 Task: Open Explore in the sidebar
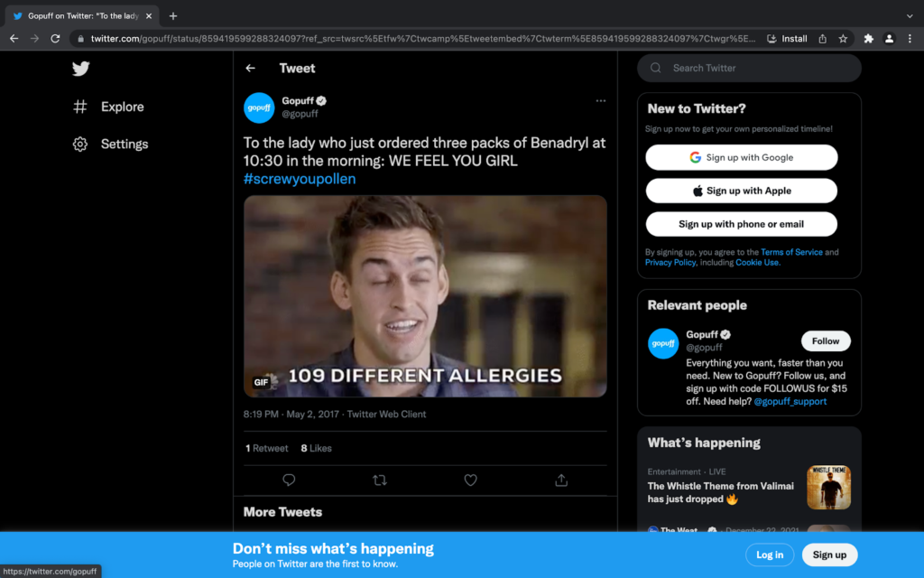pos(122,107)
